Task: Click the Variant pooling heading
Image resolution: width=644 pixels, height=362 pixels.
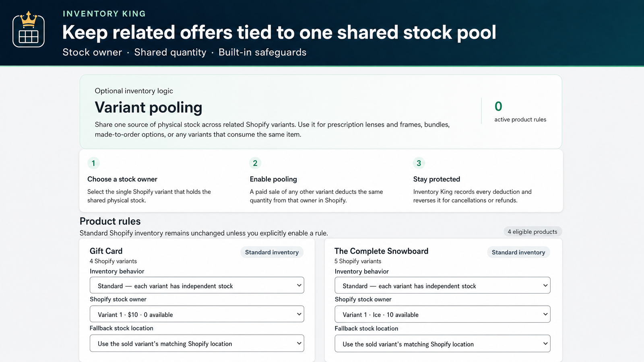Action: click(149, 107)
